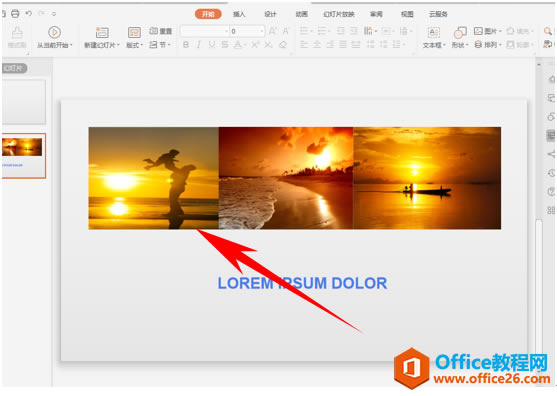Image resolution: width=557 pixels, height=396 pixels.
Task: Expand the font size dropdown showing 0
Action: click(262, 31)
